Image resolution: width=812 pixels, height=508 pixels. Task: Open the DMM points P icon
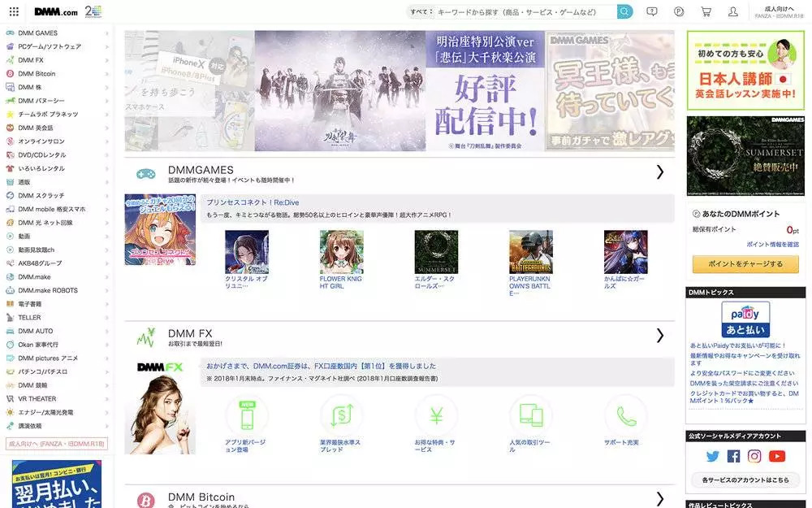(x=679, y=11)
